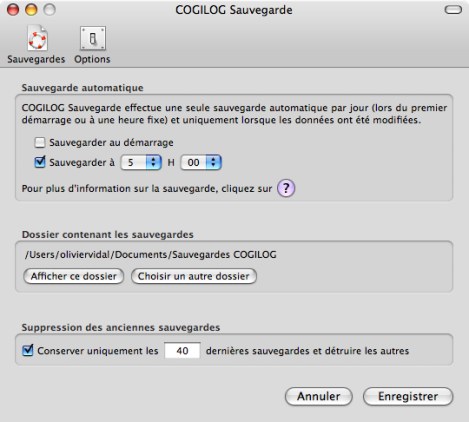Click the Sauvegarde automatique description paragraph
The width and height of the screenshot is (469, 422).
pos(234,114)
